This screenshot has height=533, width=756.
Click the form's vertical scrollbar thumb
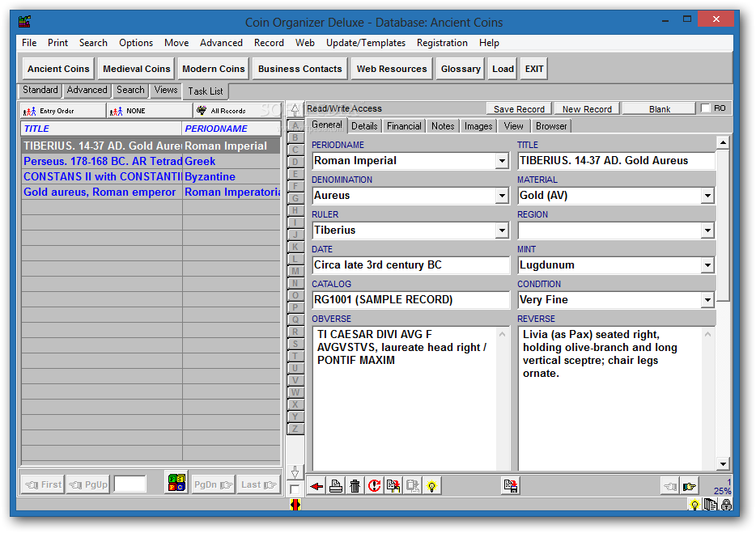[x=723, y=225]
